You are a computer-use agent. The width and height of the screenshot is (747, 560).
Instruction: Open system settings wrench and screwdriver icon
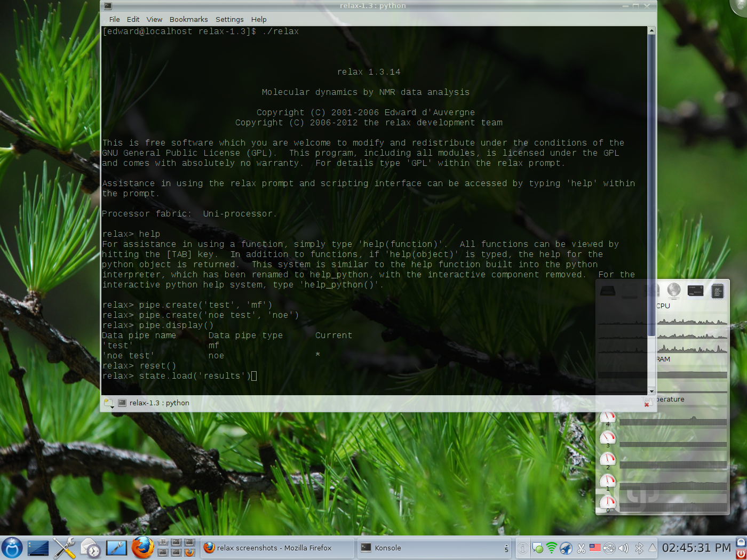tap(64, 548)
